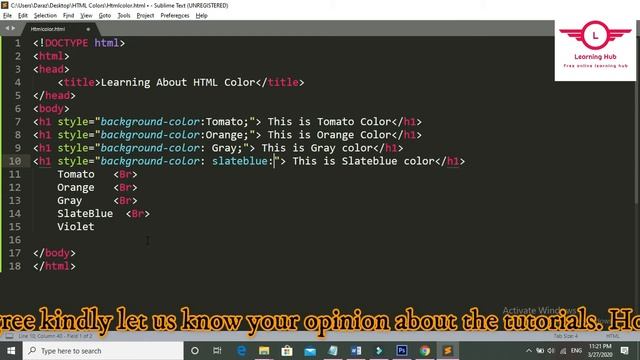Open the Preferences menu
The width and height of the screenshot is (640, 360).
tap(175, 16)
